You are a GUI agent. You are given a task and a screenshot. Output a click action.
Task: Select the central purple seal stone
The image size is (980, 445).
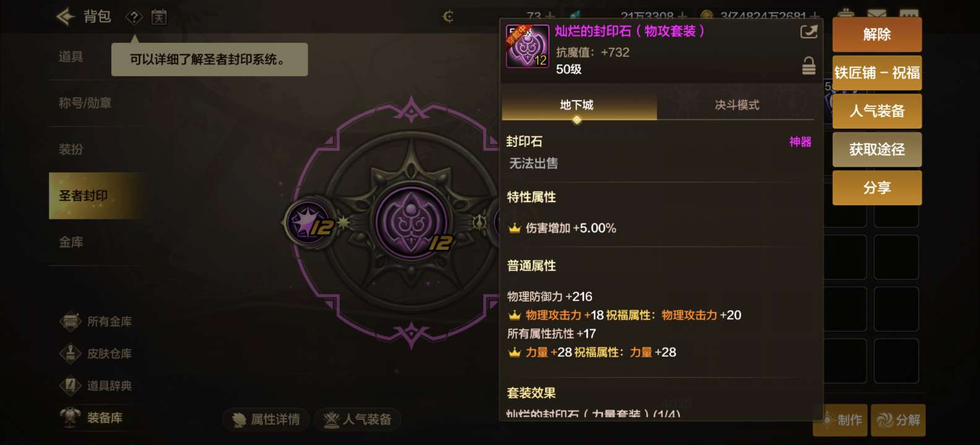(x=411, y=222)
